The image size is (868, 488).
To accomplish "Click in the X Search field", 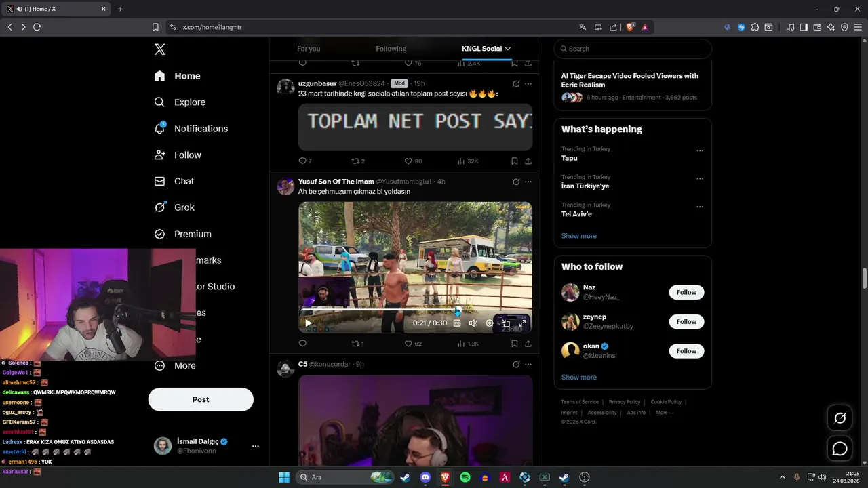I will 633,49.
